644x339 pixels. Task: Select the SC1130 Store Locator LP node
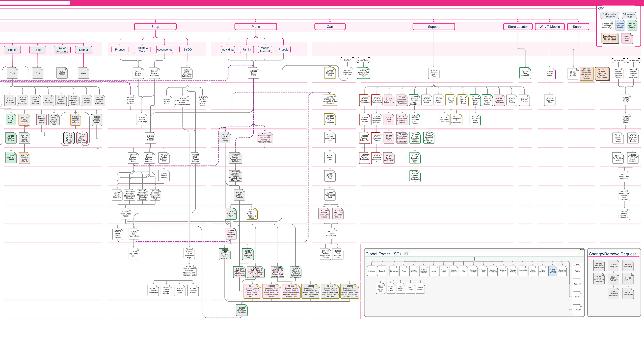click(525, 73)
